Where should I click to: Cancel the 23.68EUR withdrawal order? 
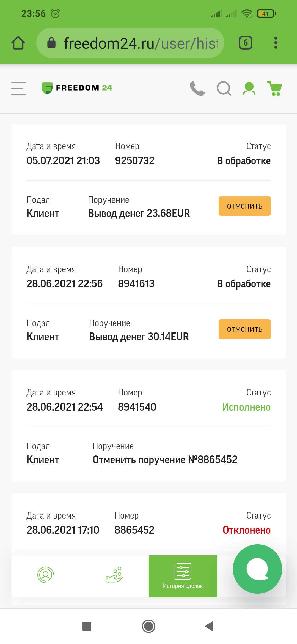[245, 206]
